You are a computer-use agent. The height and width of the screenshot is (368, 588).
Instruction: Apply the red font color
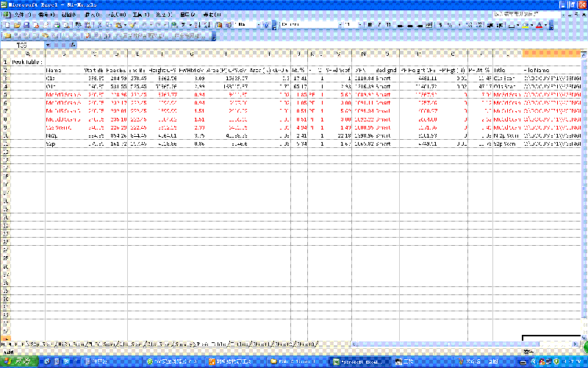point(539,25)
